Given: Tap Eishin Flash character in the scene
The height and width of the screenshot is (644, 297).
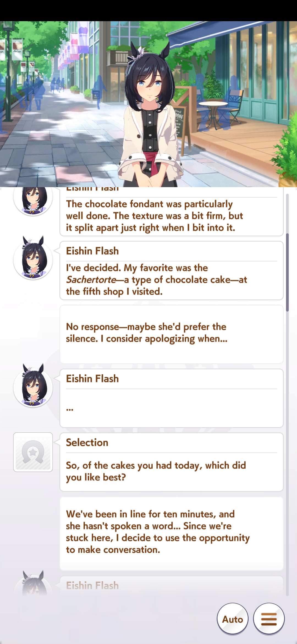Looking at the screenshot, I should coord(150,116).
